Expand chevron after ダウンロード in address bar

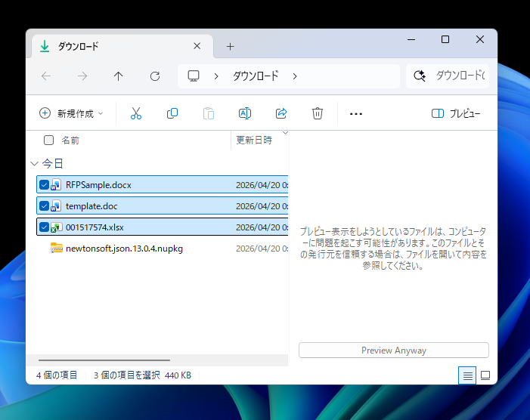[x=295, y=76]
